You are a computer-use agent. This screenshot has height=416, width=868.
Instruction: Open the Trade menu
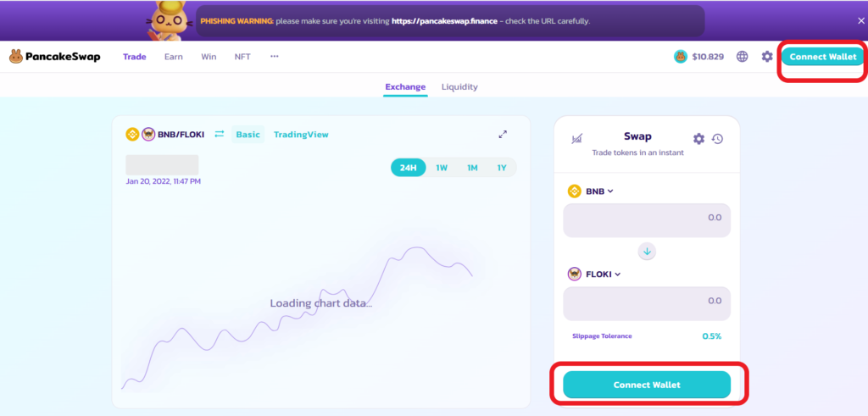(135, 57)
